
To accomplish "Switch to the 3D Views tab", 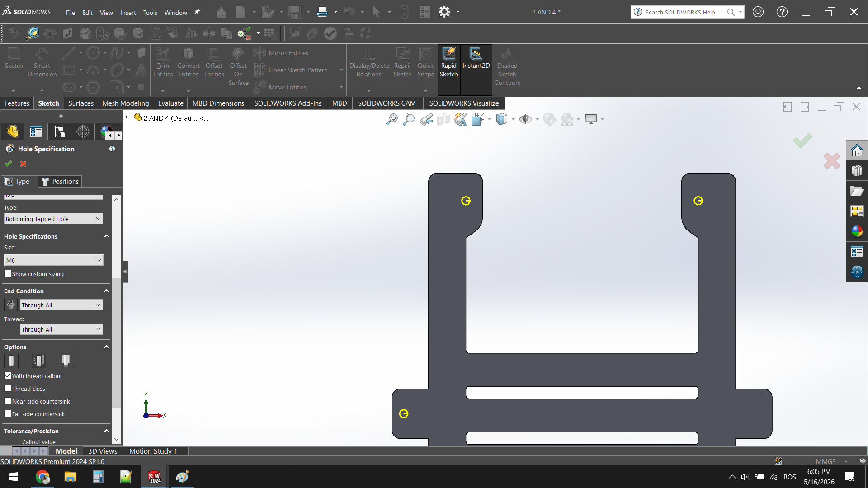I will 103,451.
